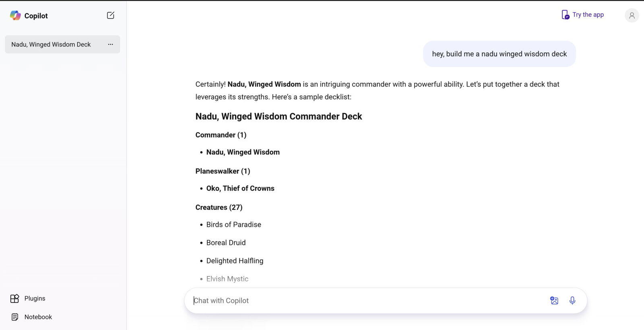Image resolution: width=644 pixels, height=330 pixels.
Task: Click the phone icon beside Try the app
Action: pyautogui.click(x=566, y=15)
